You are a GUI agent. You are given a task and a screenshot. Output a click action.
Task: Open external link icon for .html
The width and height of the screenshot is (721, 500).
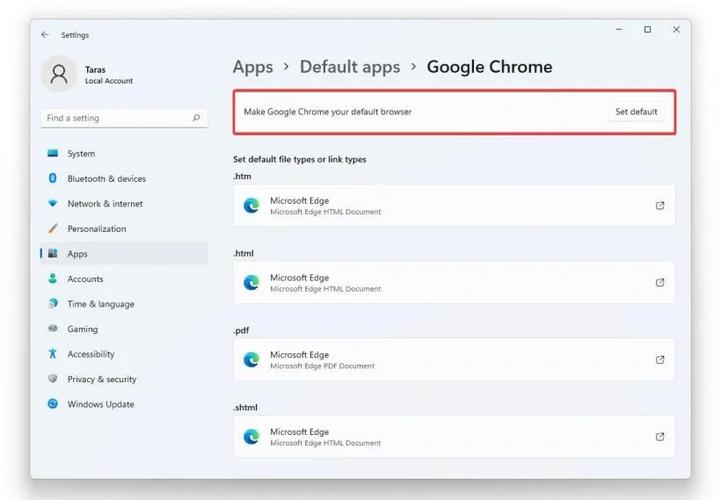pos(660,282)
